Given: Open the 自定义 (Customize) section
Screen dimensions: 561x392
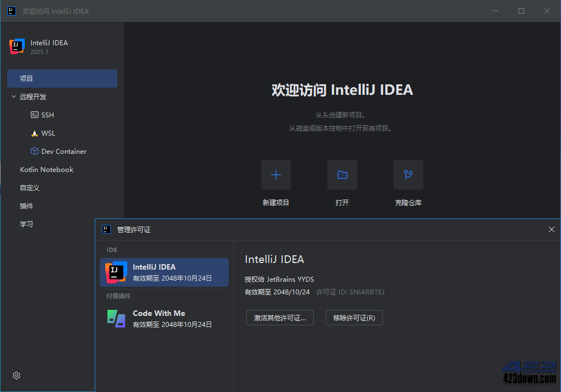Looking at the screenshot, I should pyautogui.click(x=29, y=187).
